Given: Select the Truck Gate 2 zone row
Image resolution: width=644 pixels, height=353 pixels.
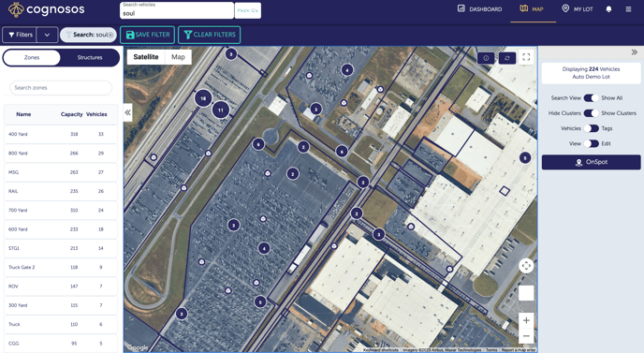Looking at the screenshot, I should click(61, 267).
